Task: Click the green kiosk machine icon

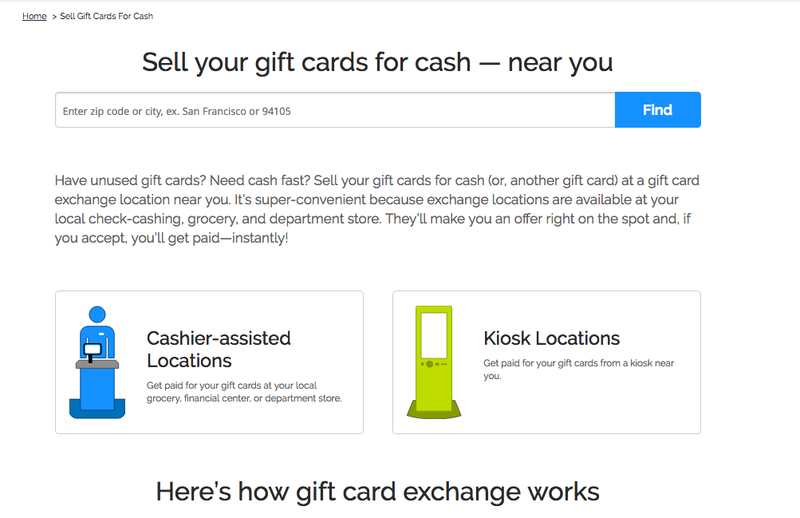Action: 434,362
